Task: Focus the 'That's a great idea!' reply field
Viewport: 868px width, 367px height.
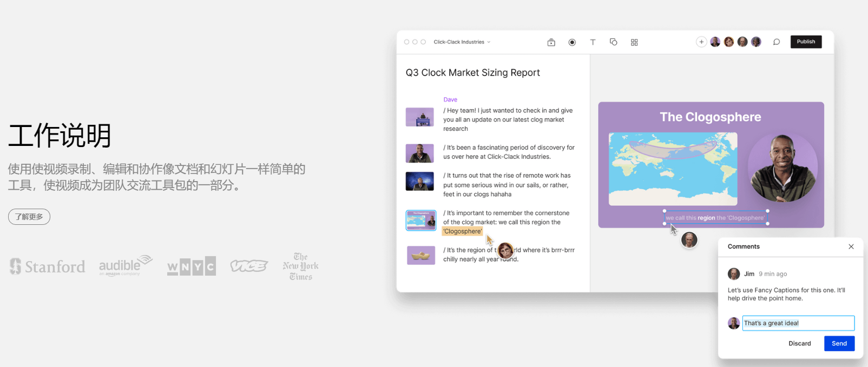Action: (798, 323)
